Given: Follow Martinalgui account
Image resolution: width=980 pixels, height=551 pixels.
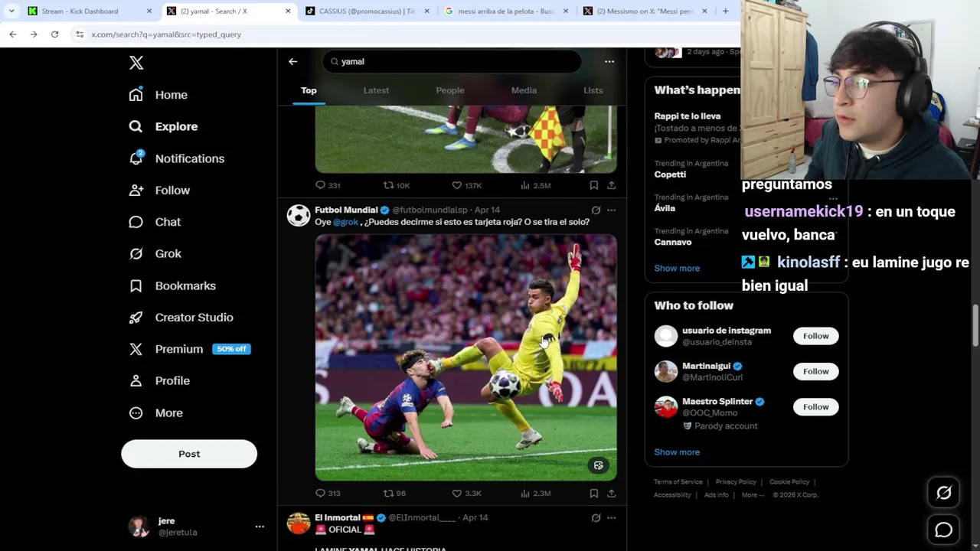Looking at the screenshot, I should (x=815, y=371).
